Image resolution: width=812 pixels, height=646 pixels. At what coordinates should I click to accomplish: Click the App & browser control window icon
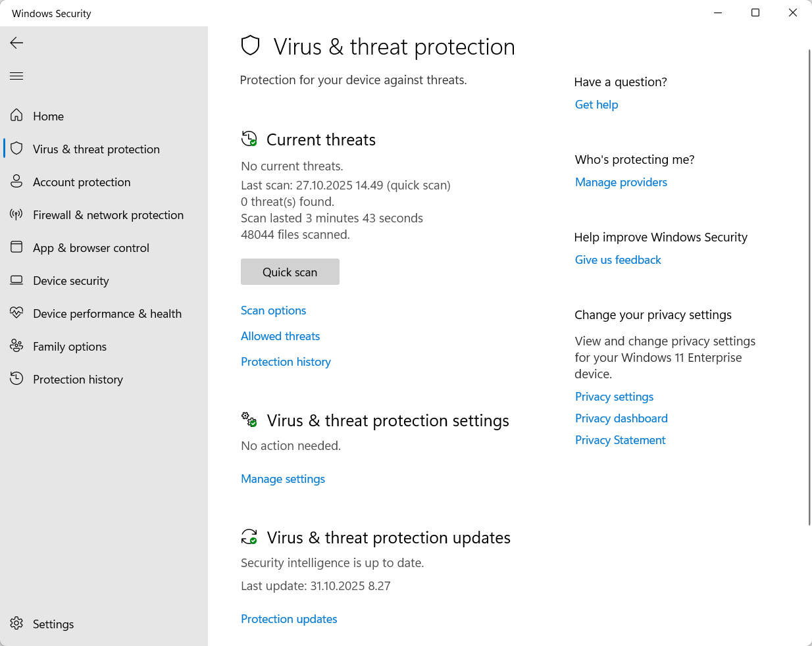pos(17,247)
